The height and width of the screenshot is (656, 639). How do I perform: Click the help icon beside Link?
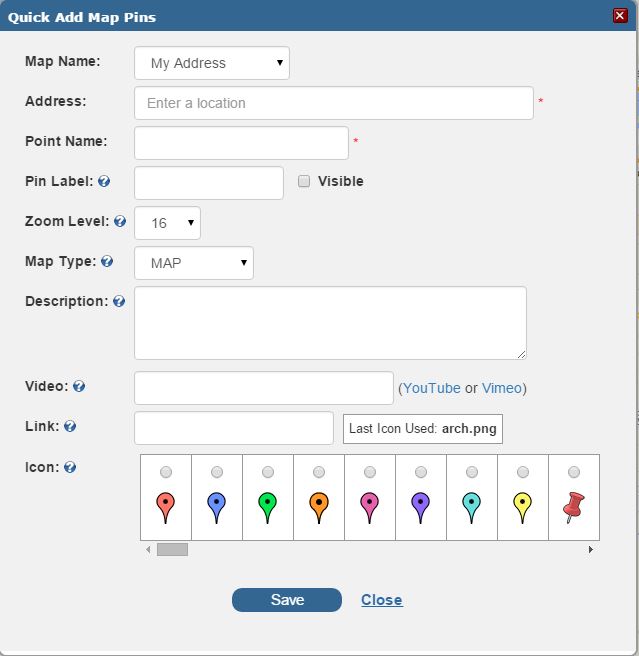pyautogui.click(x=70, y=426)
